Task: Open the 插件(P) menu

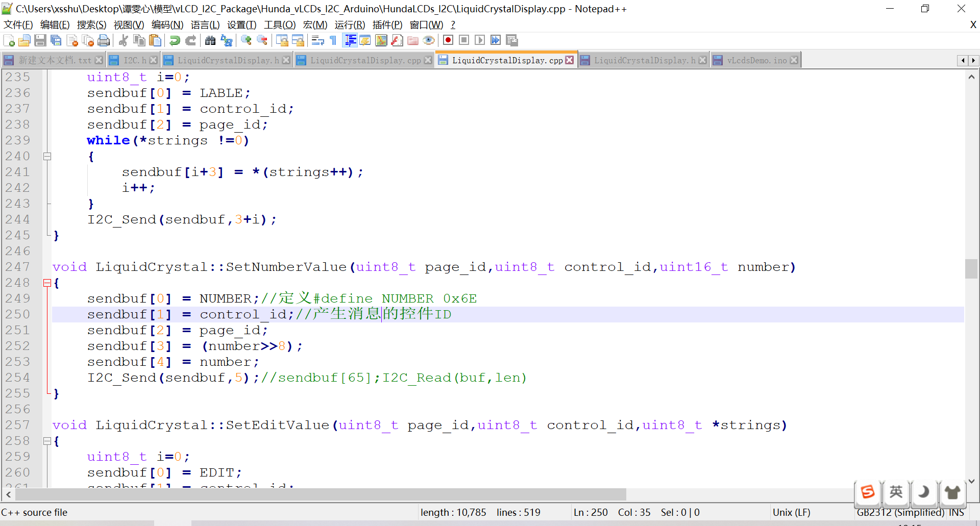Action: 387,24
